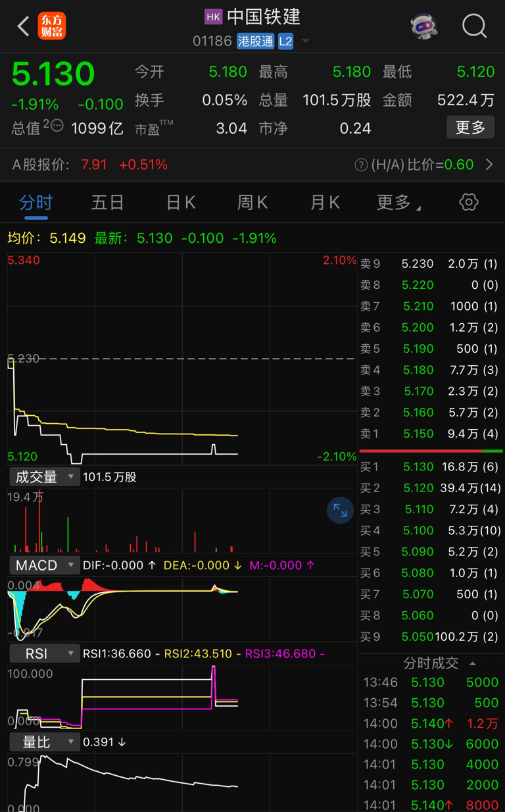The image size is (505, 812).
Task: Tap the volume bar chart
Action: coord(182,520)
